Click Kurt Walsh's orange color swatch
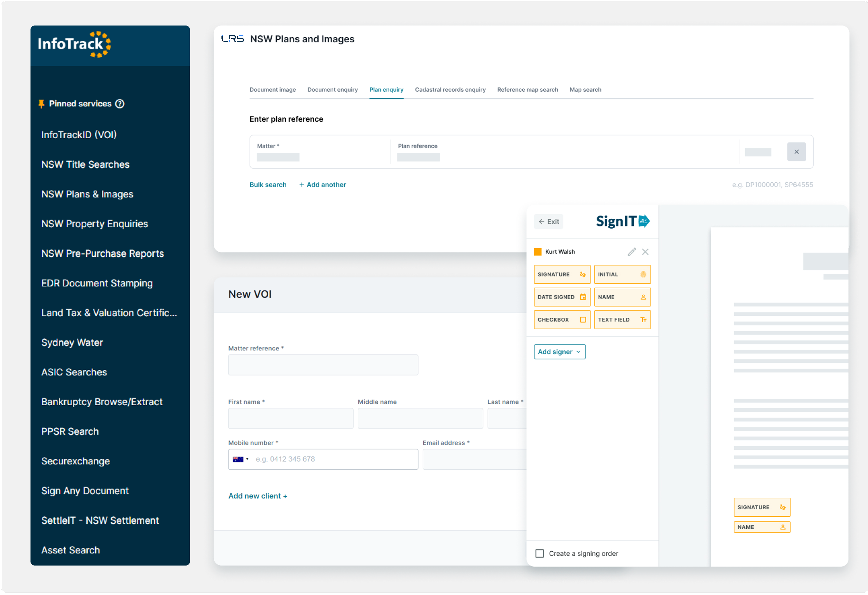868x595 pixels. point(537,252)
